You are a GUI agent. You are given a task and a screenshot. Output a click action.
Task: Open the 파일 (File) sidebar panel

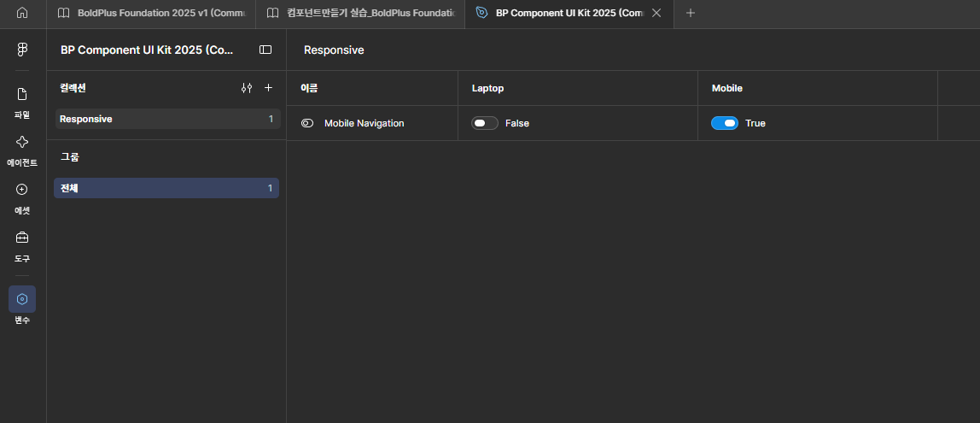click(x=22, y=103)
